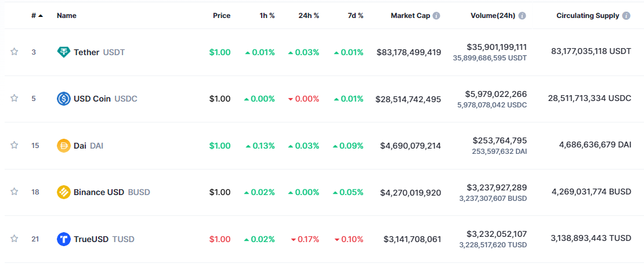Sort by Name column header
The image size is (644, 274).
point(66,16)
